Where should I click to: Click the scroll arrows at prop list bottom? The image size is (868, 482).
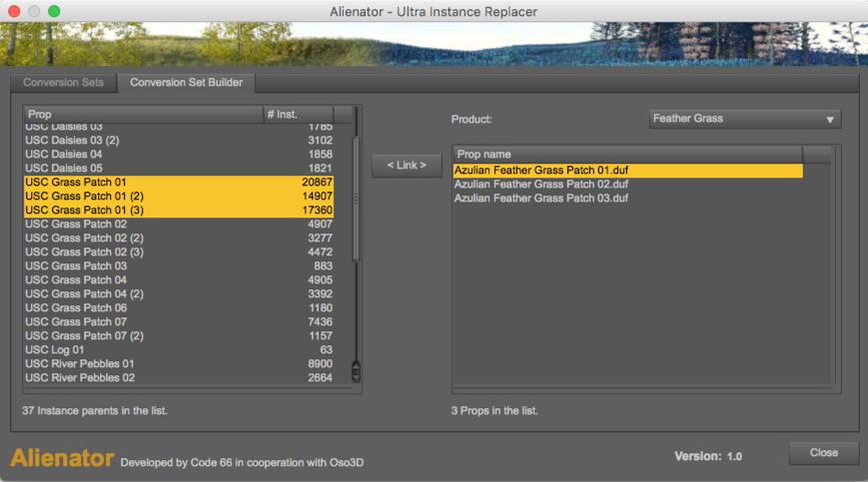[356, 371]
